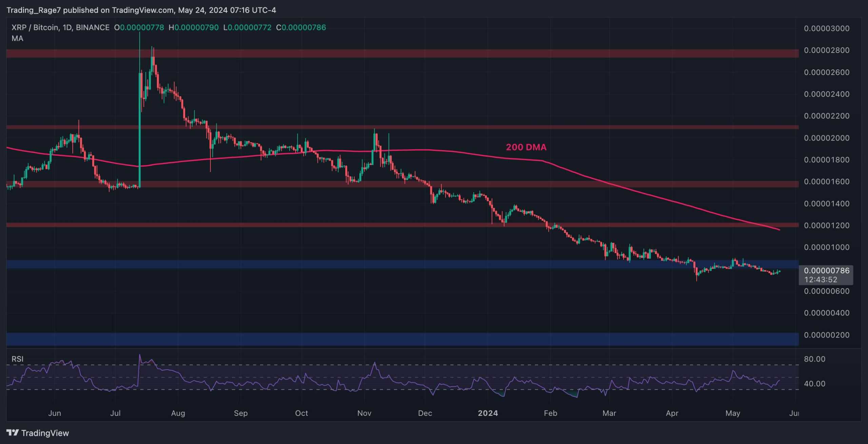Click the 0.00001600 price axis label
The width and height of the screenshot is (868, 444).
tap(827, 182)
